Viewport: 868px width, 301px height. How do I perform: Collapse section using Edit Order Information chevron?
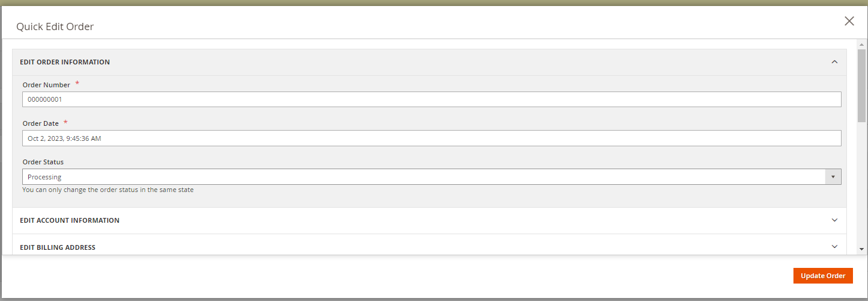pos(834,61)
